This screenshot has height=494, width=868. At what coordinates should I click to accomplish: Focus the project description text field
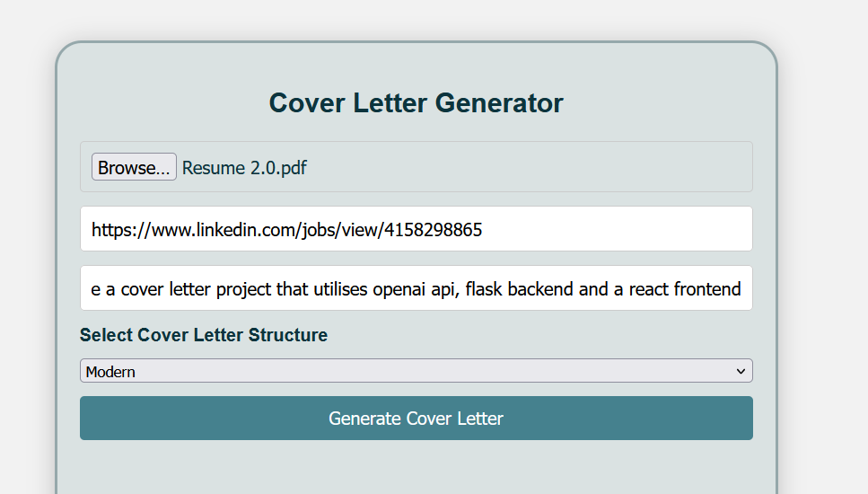pyautogui.click(x=416, y=288)
